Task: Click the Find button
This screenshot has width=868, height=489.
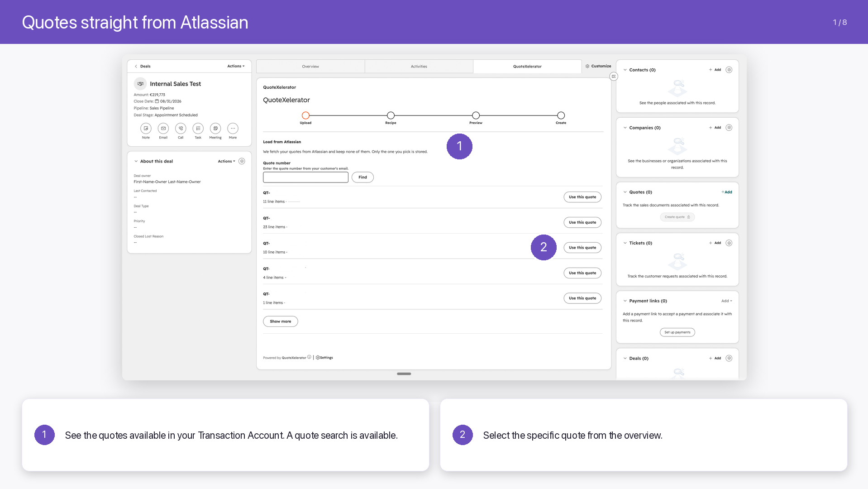Action: coord(362,177)
